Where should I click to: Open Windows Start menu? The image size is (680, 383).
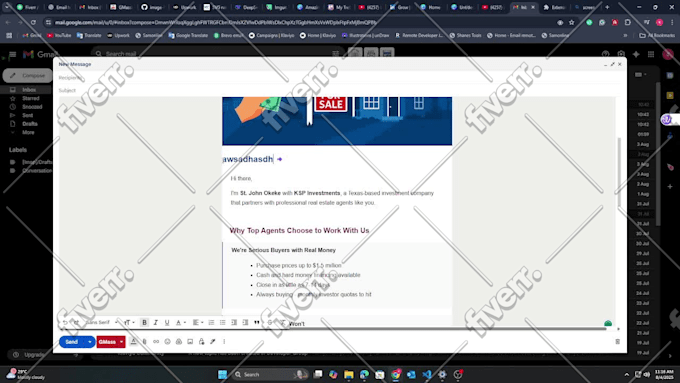222,374
